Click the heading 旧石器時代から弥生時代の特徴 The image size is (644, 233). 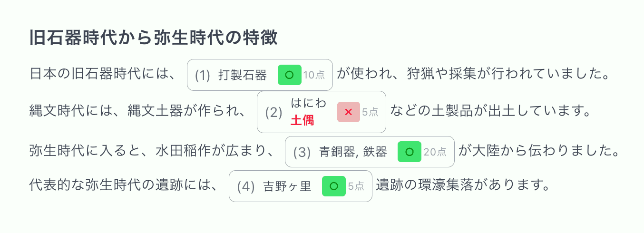pos(153,38)
